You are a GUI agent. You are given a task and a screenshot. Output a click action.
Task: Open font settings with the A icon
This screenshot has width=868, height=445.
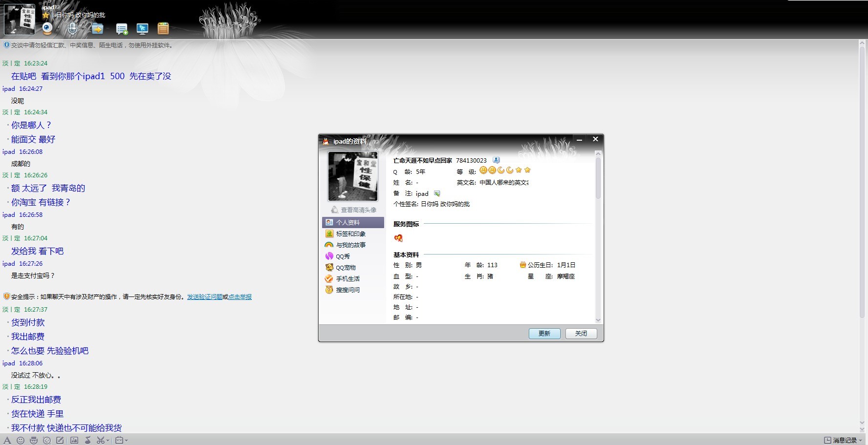[7, 440]
